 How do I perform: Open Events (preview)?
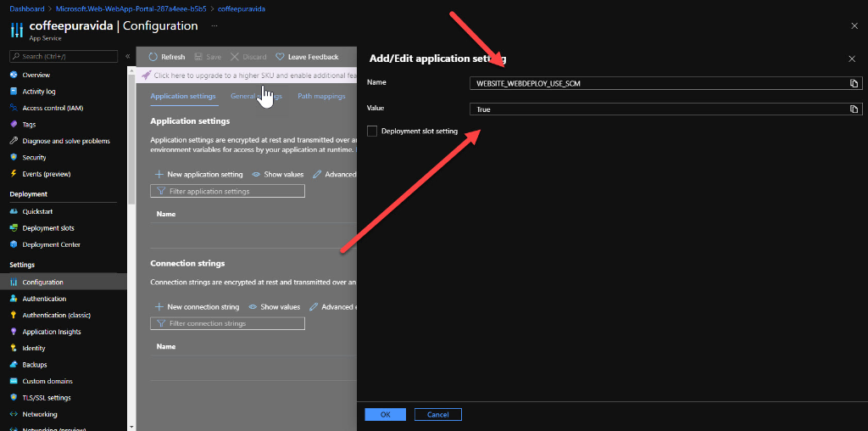click(x=47, y=174)
